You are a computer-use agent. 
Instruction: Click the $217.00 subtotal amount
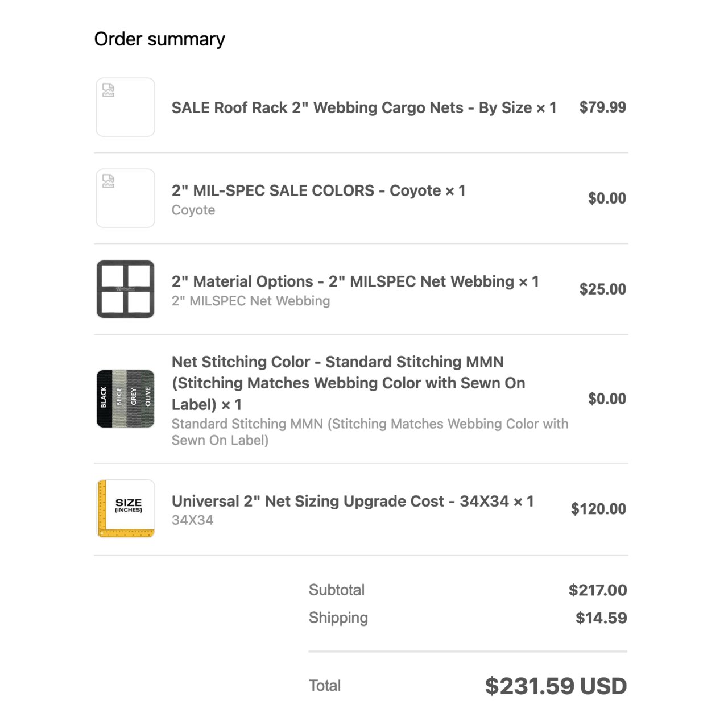point(598,590)
